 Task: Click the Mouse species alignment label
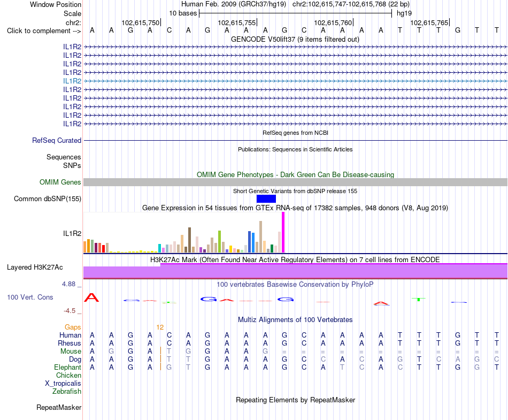coord(71,352)
